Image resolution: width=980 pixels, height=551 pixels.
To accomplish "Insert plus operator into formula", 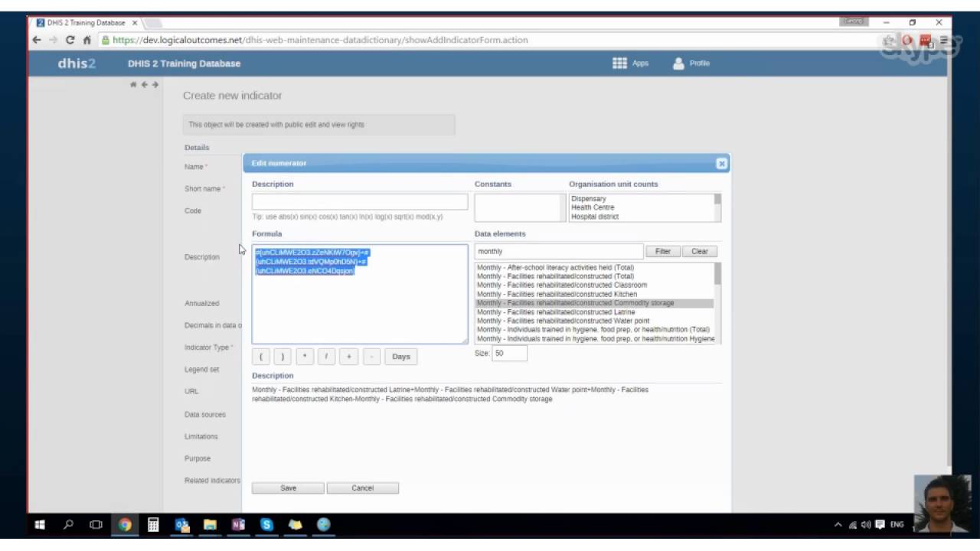I will [x=348, y=357].
